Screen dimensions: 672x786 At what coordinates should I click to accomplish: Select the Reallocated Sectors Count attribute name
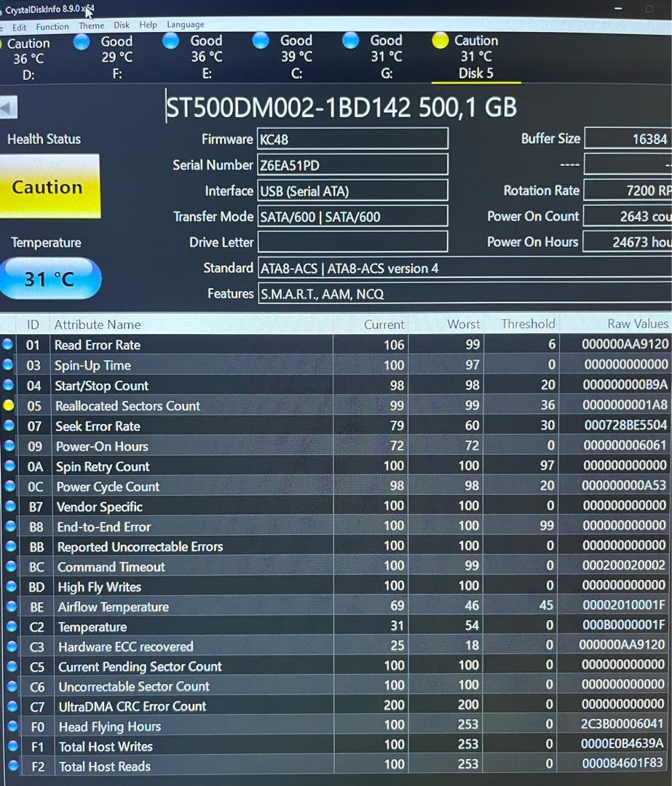pos(128,405)
